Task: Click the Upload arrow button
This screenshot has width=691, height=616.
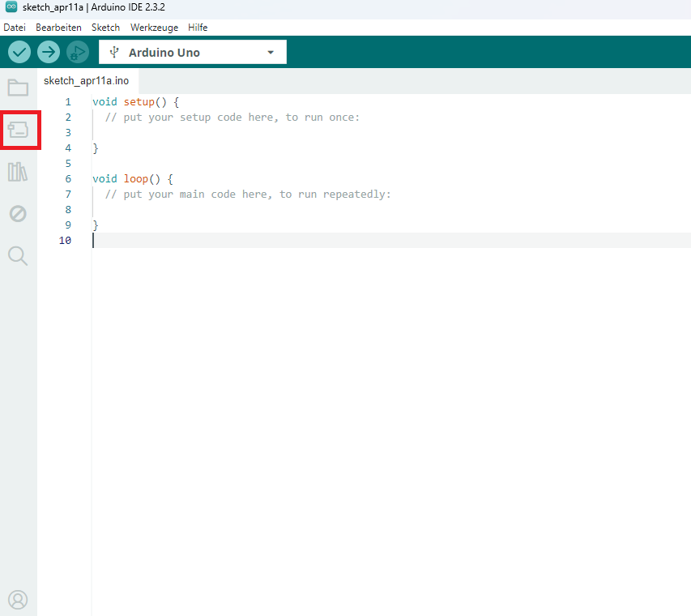Action: point(49,53)
